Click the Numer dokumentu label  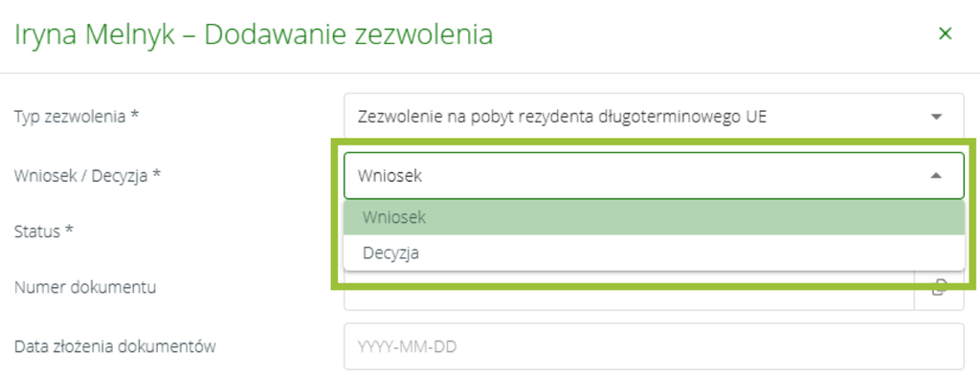[85, 288]
